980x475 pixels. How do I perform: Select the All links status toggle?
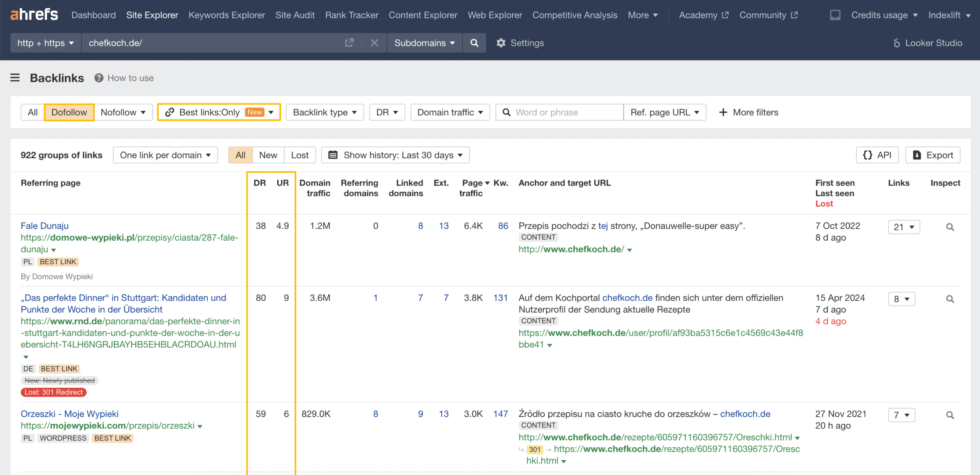click(x=240, y=155)
